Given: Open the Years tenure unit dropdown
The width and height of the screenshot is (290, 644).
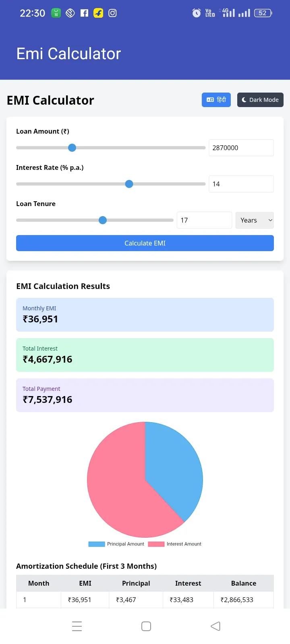Looking at the screenshot, I should tap(255, 220).
